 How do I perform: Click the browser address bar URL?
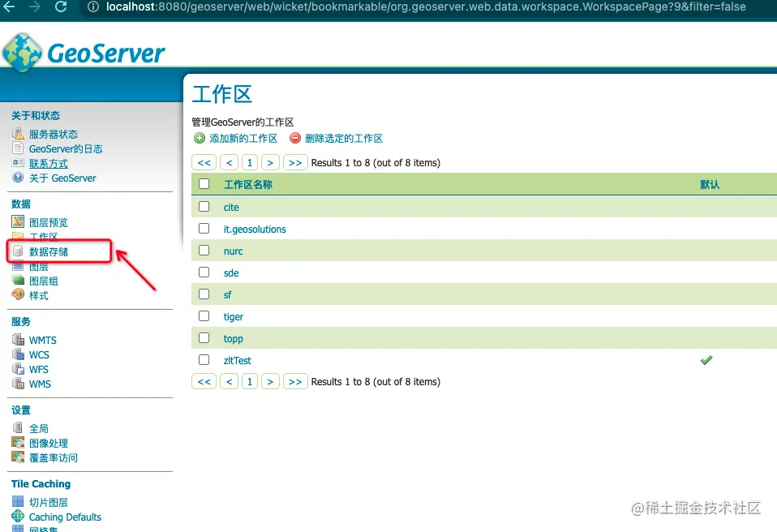(x=426, y=7)
